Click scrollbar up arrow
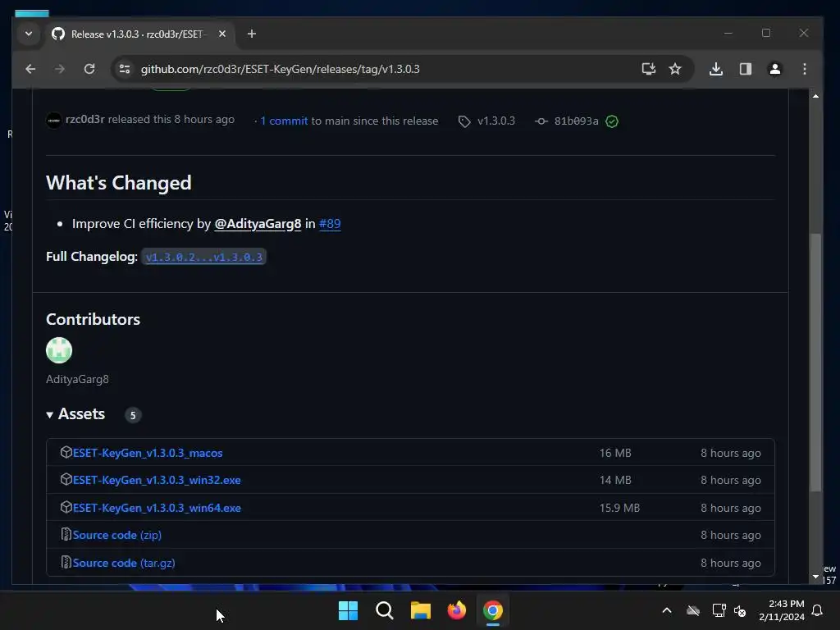Image resolution: width=840 pixels, height=630 pixels. (815, 96)
